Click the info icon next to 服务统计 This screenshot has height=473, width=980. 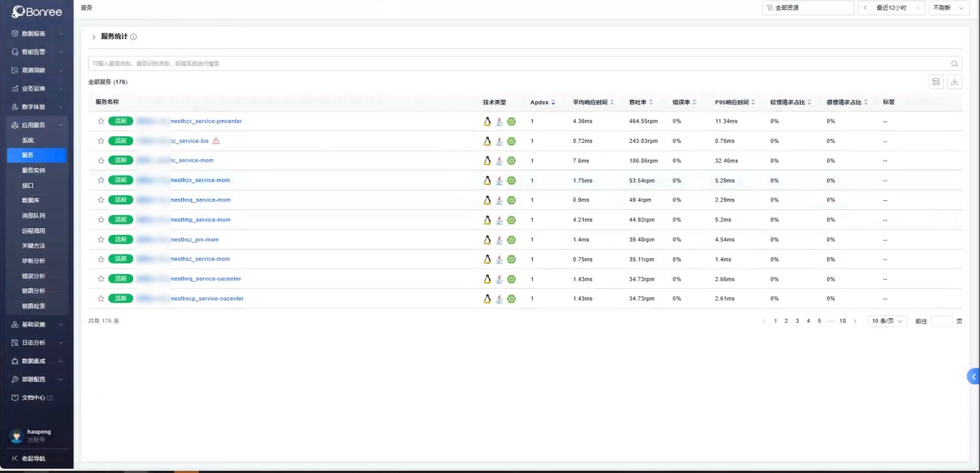click(x=134, y=37)
